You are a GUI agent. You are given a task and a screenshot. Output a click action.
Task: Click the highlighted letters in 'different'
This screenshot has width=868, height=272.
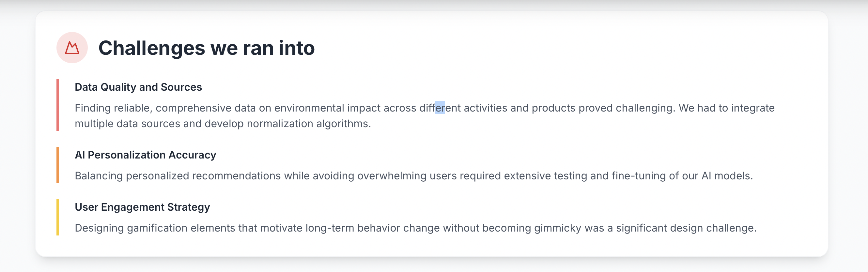(440, 108)
